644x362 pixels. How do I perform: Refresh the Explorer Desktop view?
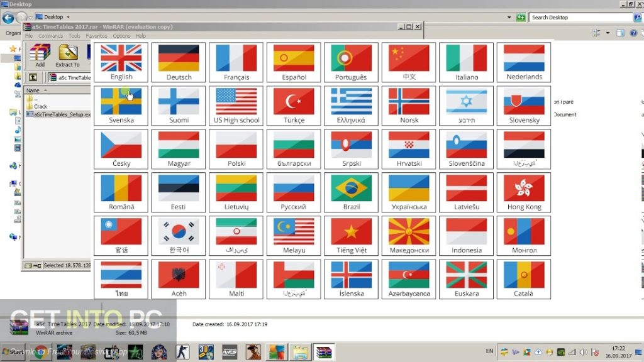pyautogui.click(x=521, y=17)
